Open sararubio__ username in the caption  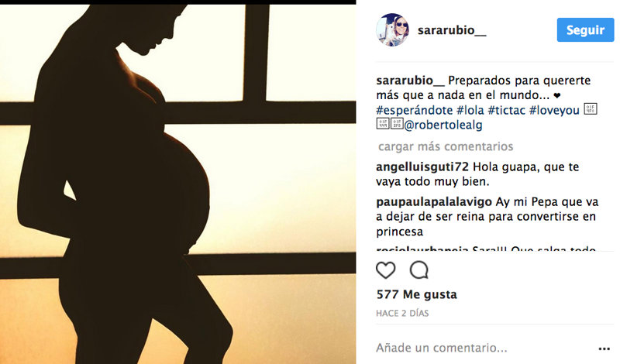click(411, 81)
